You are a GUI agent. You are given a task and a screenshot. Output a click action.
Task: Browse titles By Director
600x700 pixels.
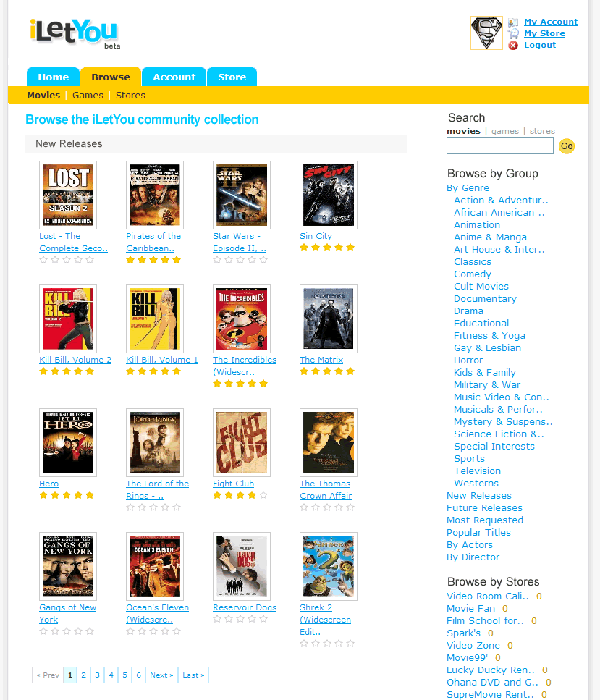pyautogui.click(x=473, y=557)
